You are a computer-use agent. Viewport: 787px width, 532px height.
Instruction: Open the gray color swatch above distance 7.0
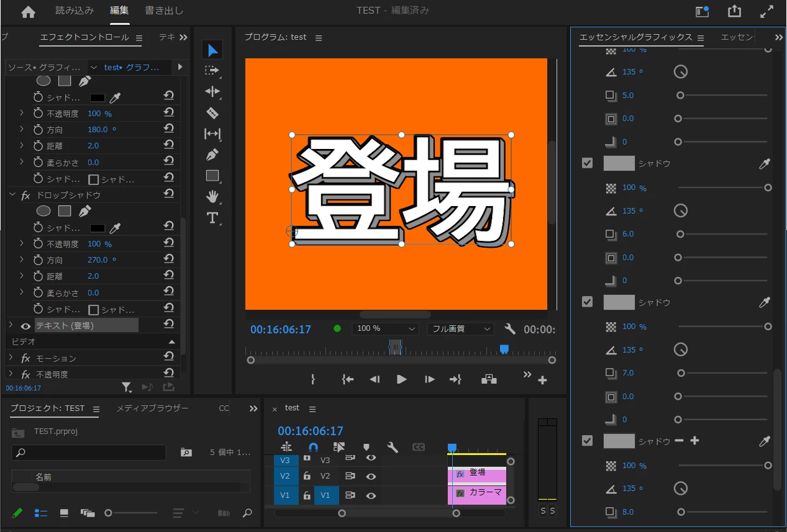pyautogui.click(x=619, y=302)
